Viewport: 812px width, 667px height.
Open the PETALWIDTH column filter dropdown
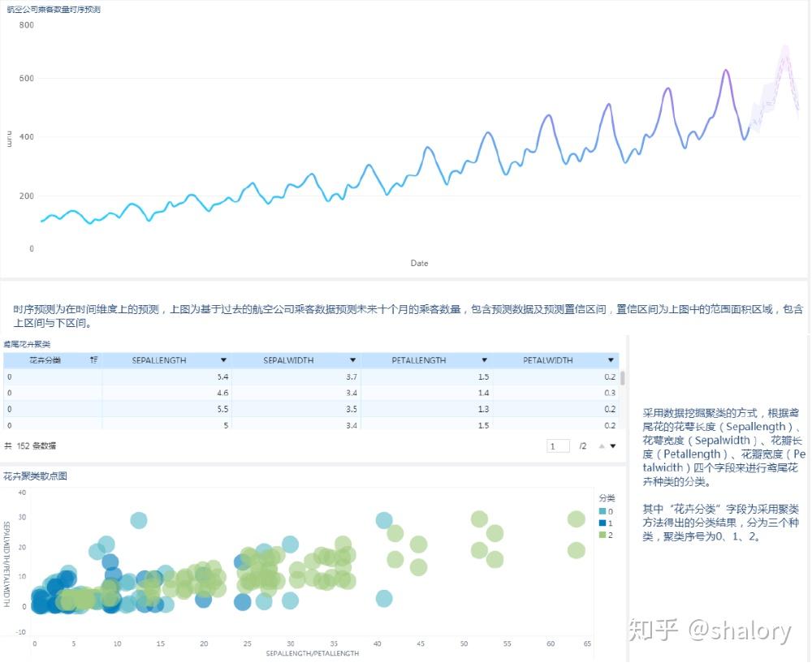pyautogui.click(x=611, y=359)
